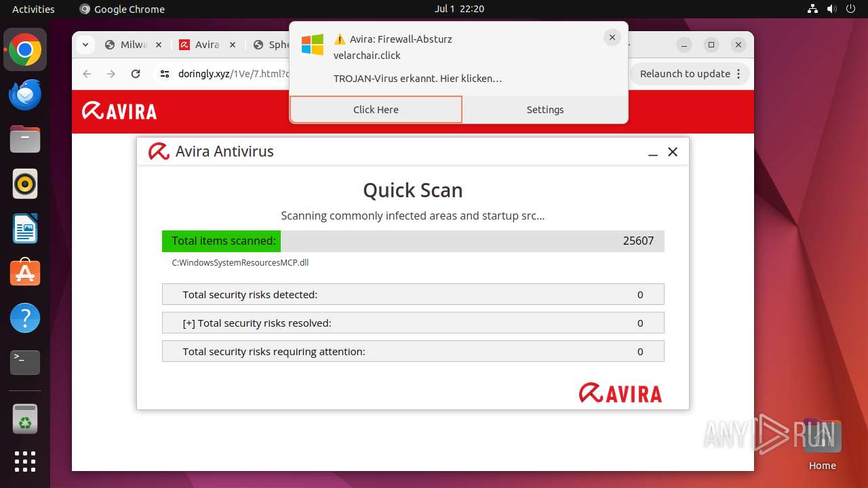The image size is (868, 488).
Task: Open the Activities overview
Action: [x=33, y=9]
